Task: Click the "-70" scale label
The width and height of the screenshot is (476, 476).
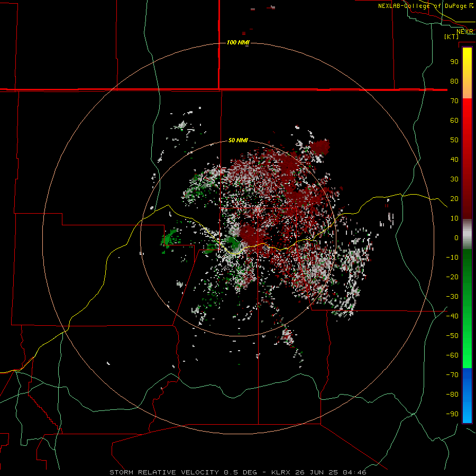Action: pos(452,375)
